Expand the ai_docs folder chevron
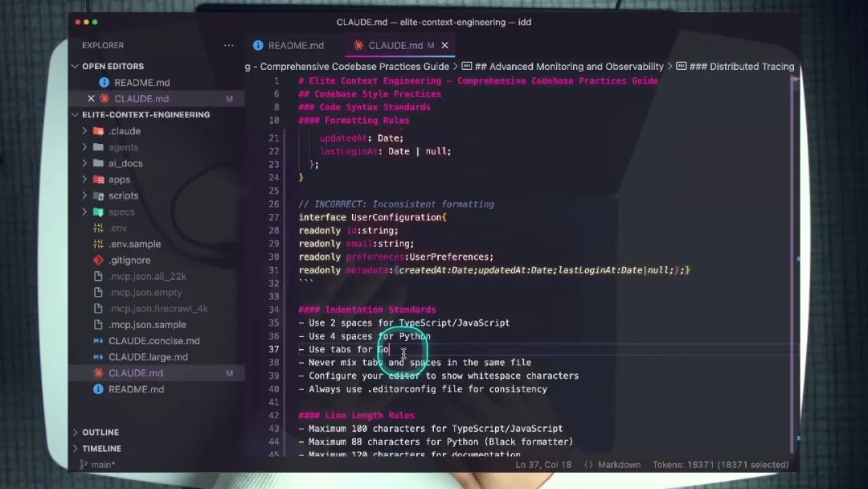The height and width of the screenshot is (489, 868). point(84,162)
